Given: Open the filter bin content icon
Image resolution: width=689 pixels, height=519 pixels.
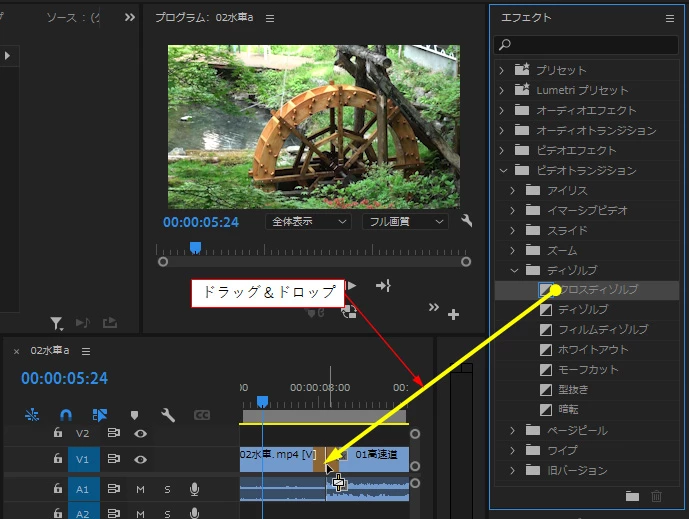Looking at the screenshot, I should (56, 324).
